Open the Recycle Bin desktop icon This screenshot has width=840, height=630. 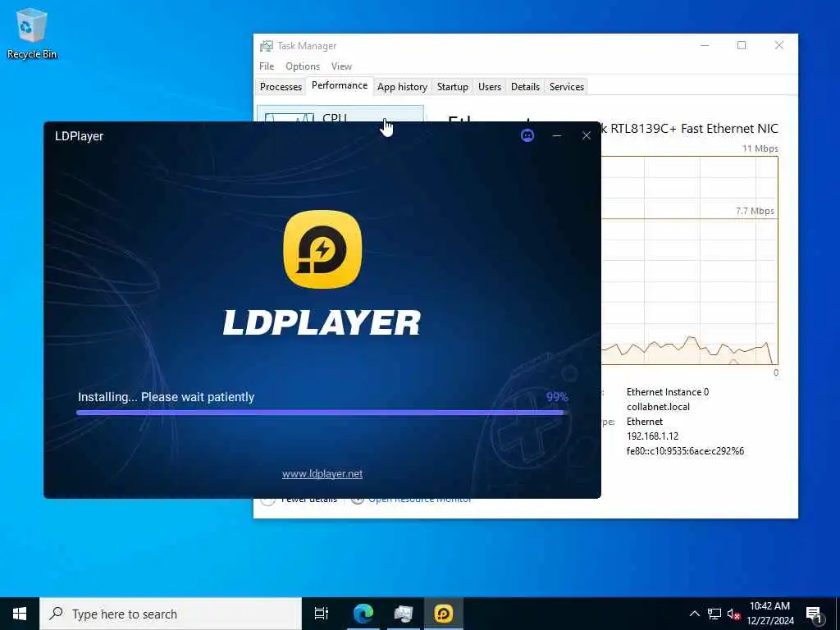[x=32, y=33]
